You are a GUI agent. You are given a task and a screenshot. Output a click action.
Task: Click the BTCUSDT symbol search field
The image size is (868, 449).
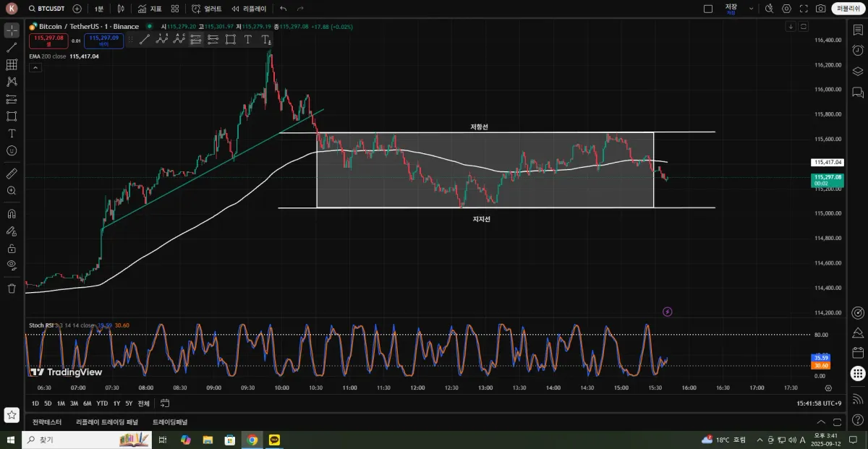coord(46,9)
